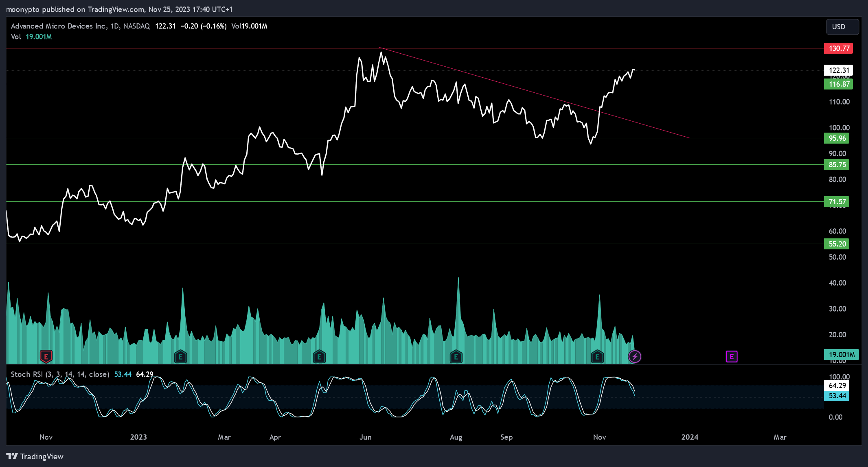Click the earnings E marker near November 2023
Viewport: 868px width, 467px height.
click(597, 357)
